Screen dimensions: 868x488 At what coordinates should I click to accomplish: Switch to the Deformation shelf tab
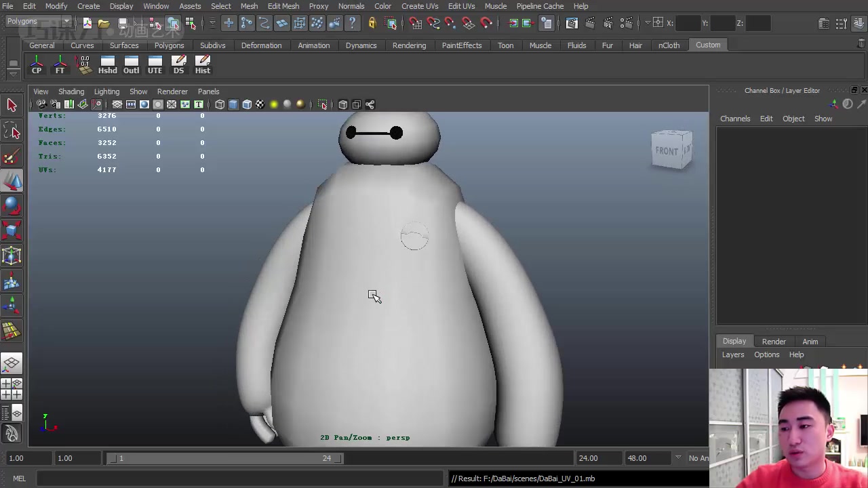(x=261, y=45)
